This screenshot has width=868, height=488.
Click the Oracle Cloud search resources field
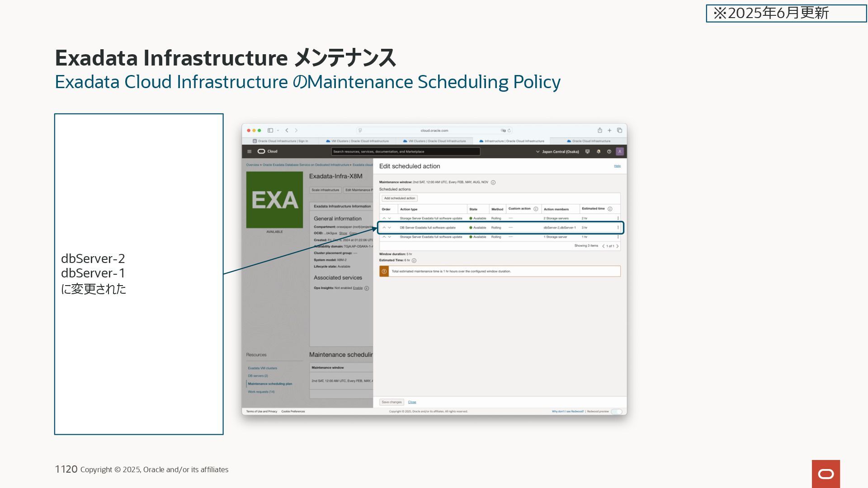[x=406, y=152]
